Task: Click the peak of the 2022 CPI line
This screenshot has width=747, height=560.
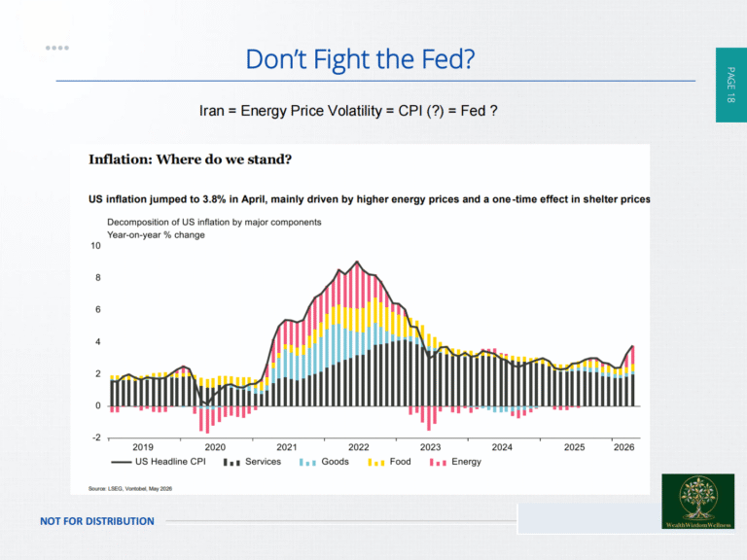Action: [x=357, y=262]
